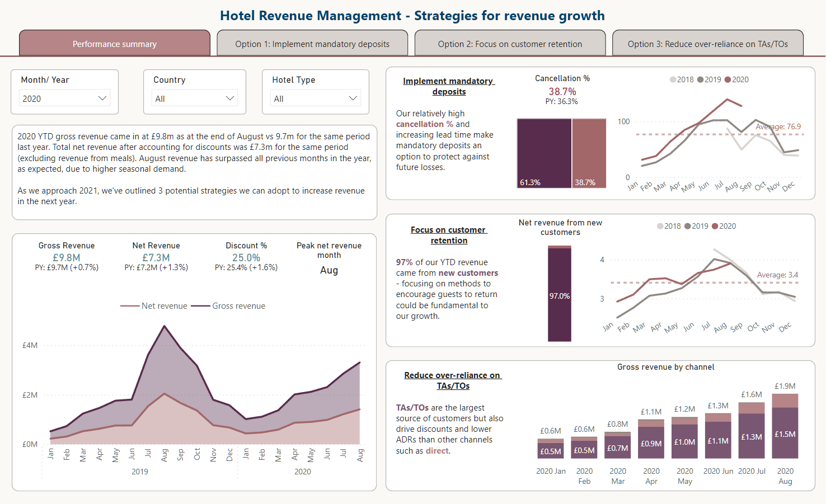Screen dimensions: 826x504
Task: Click the 2020 May £1.0M channel bar
Action: tap(684, 441)
